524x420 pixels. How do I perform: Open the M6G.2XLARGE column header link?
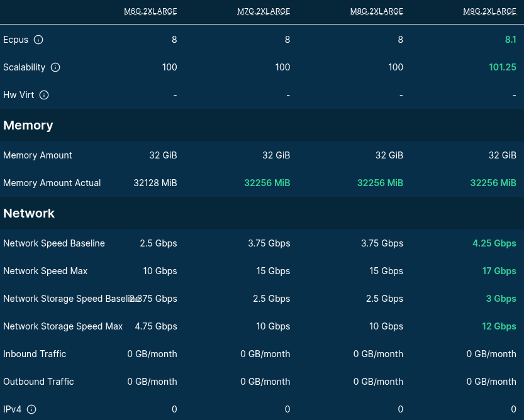point(150,11)
